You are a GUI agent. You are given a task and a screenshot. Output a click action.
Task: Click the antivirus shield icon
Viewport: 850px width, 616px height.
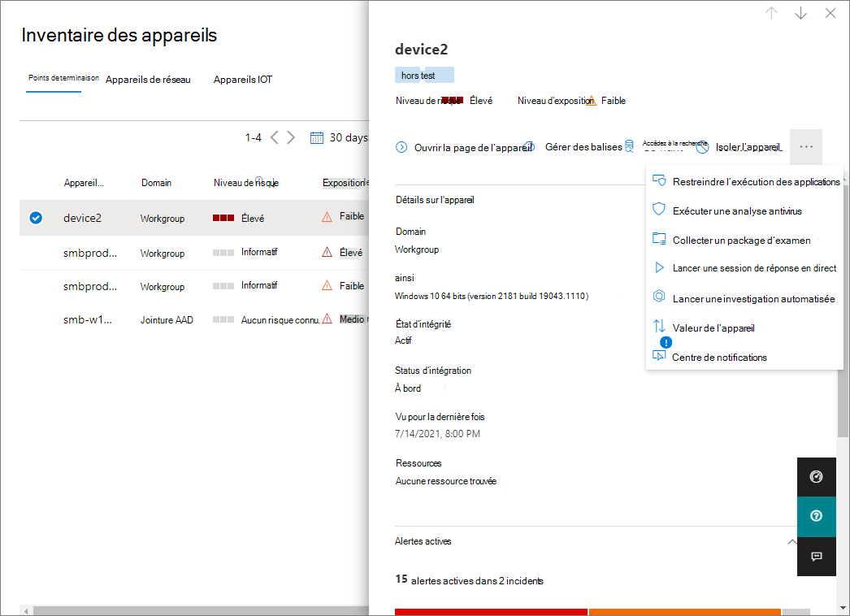[x=659, y=210]
